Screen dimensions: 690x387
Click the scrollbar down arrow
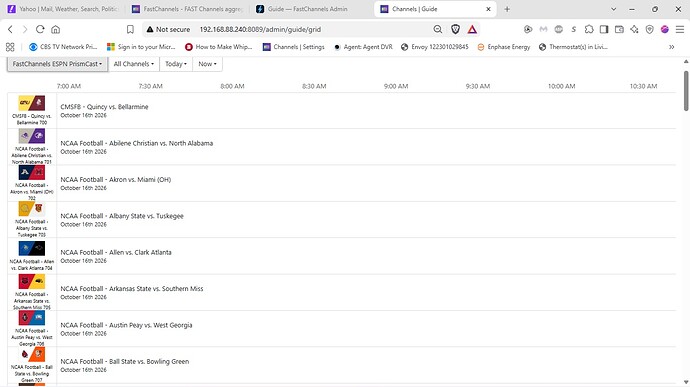pyautogui.click(x=686, y=382)
